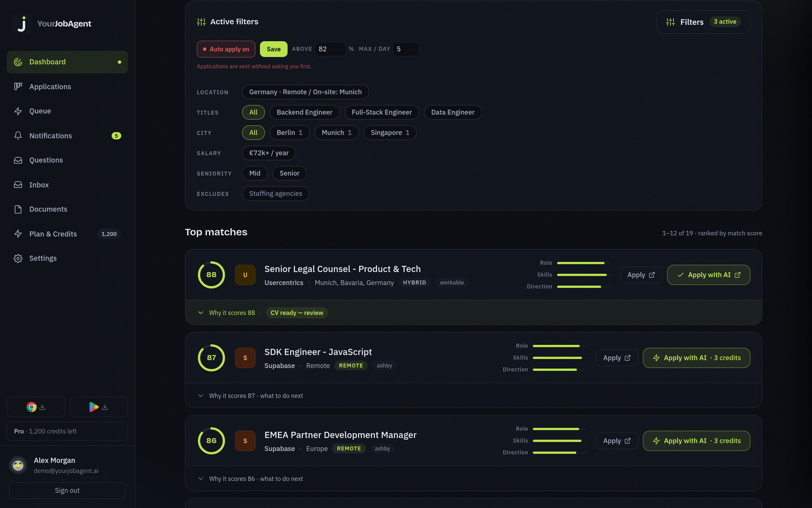Click the Alex Morgan avatar

(x=18, y=465)
